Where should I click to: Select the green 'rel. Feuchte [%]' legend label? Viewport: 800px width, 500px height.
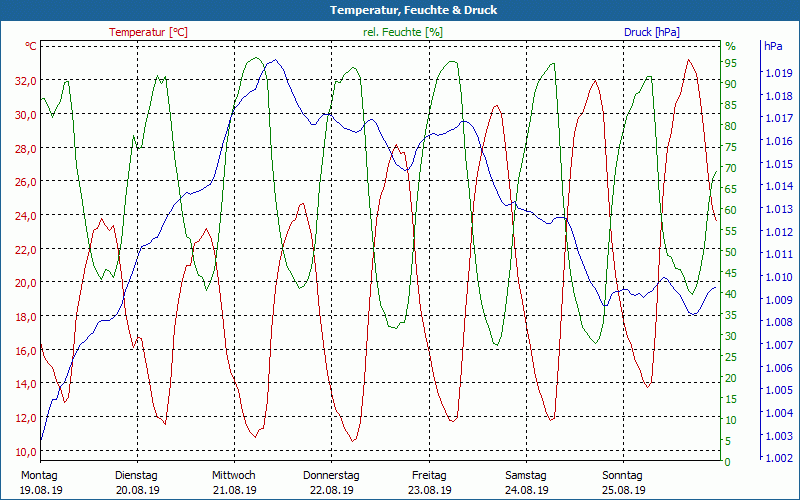click(403, 32)
